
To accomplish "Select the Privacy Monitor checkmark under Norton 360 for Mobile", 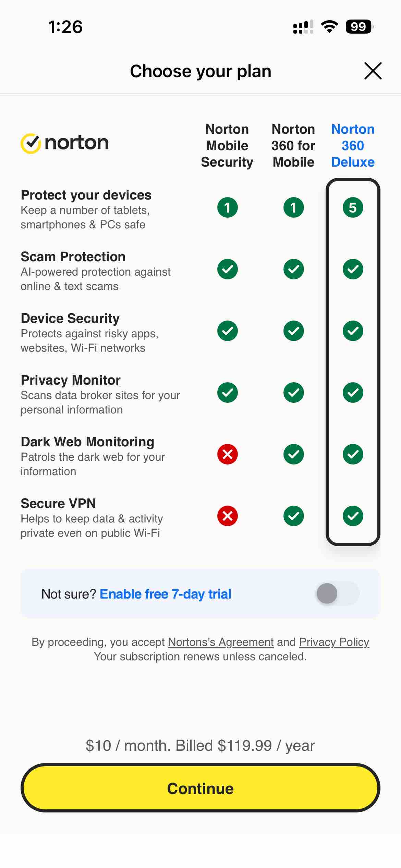I will 293,393.
